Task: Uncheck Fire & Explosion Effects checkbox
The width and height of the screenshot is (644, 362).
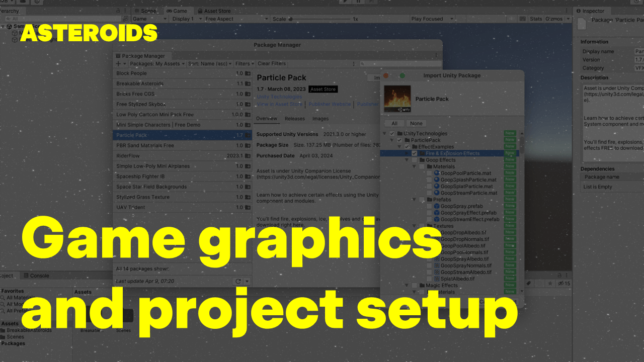Action: click(x=414, y=153)
